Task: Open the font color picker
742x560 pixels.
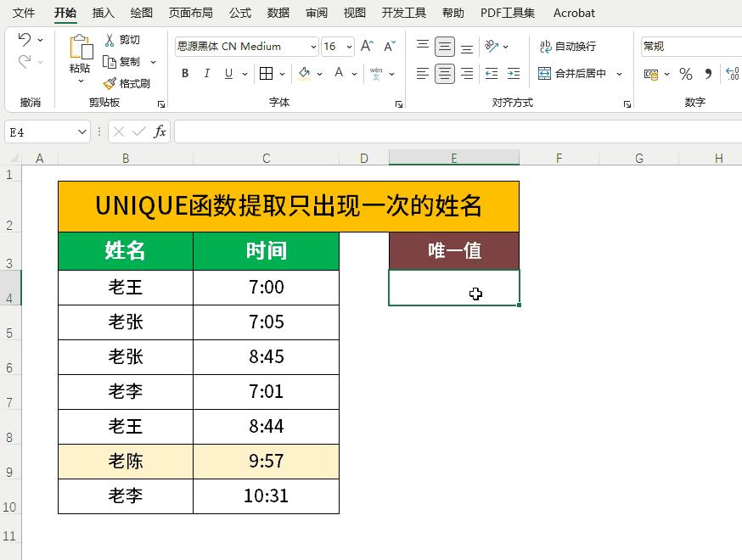Action: click(x=338, y=74)
